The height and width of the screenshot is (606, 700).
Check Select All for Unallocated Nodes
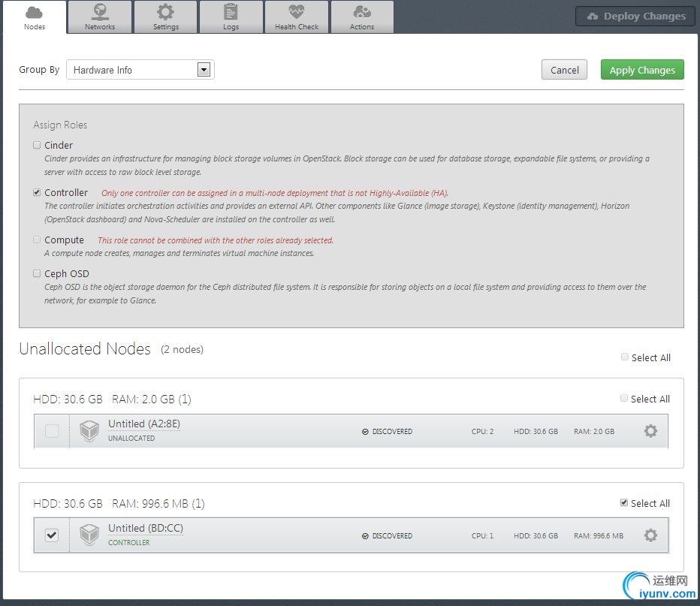coord(625,357)
